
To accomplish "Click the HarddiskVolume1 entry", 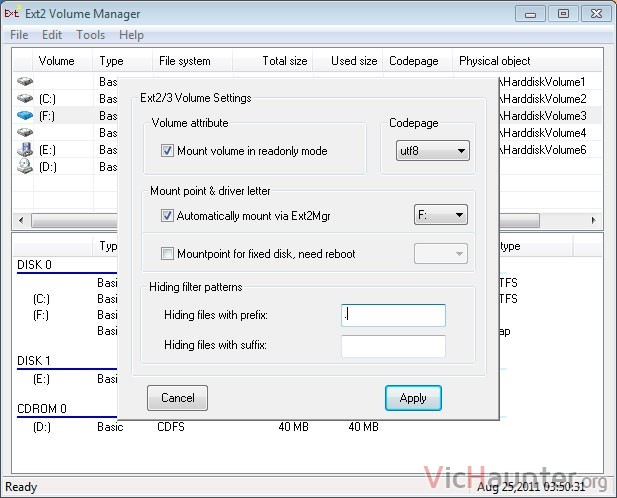I will 543,82.
